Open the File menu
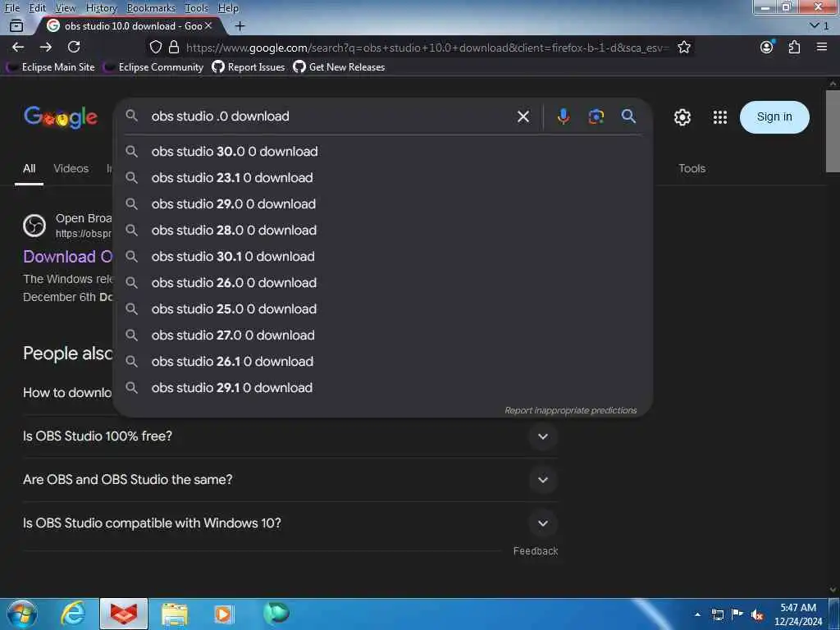The width and height of the screenshot is (840, 630). [x=11, y=7]
